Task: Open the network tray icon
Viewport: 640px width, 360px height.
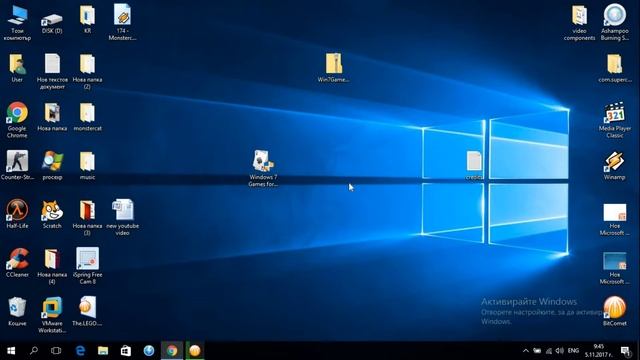Action: [x=549, y=351]
